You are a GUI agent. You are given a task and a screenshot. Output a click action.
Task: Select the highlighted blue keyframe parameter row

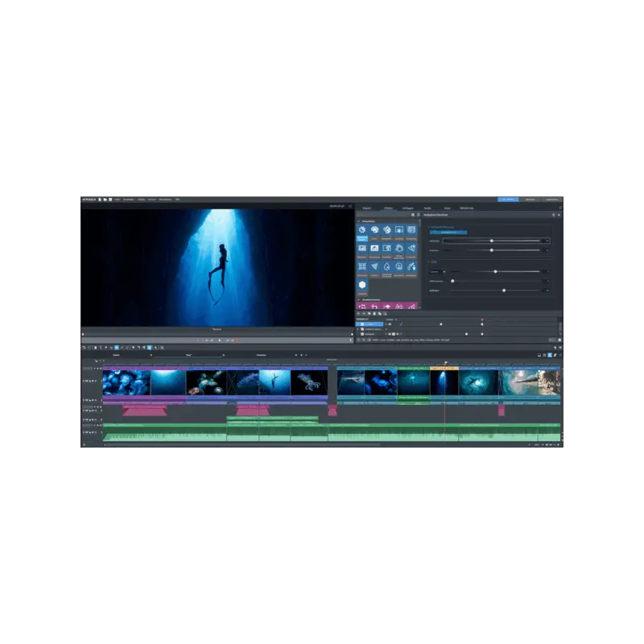369,324
